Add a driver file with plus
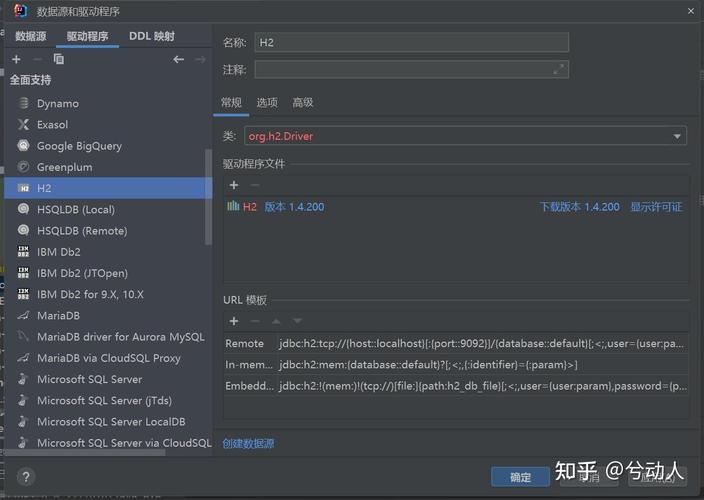The image size is (704, 500). pos(234,185)
